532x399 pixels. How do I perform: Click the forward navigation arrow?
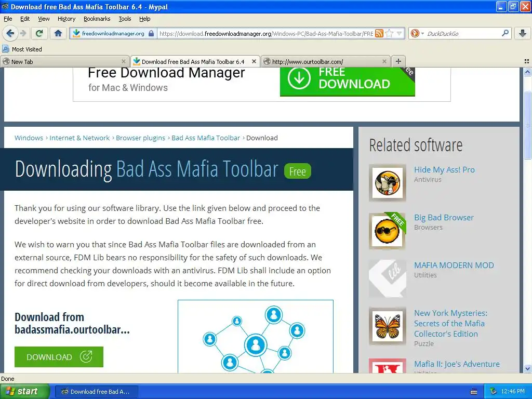pyautogui.click(x=23, y=33)
